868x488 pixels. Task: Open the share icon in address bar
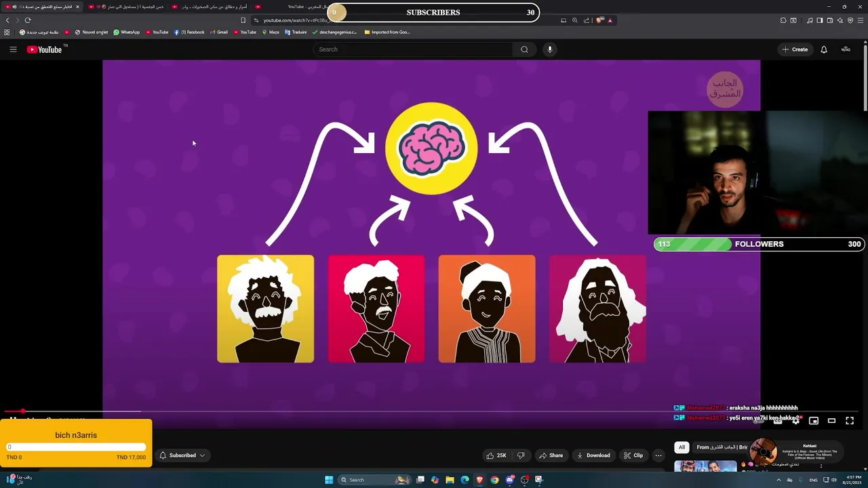[x=587, y=20]
